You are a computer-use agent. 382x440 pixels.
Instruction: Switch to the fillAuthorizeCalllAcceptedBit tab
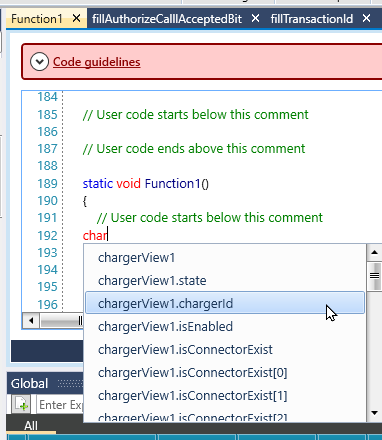click(167, 19)
